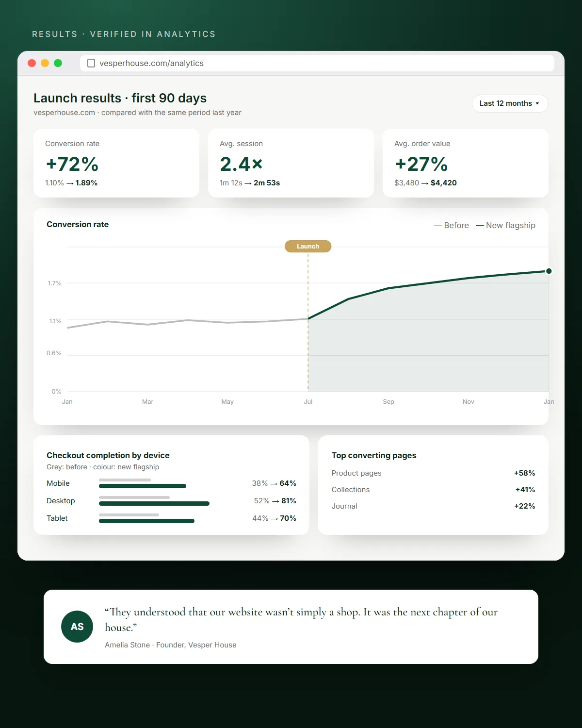The image size is (582, 728).
Task: Click the chart's final data point dot
Action: 549,271
